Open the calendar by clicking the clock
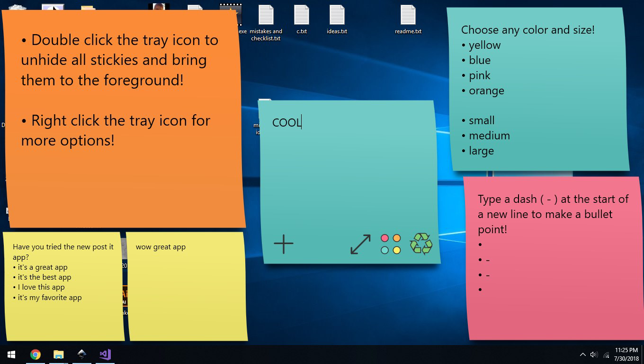Image resolution: width=644 pixels, height=364 pixels. [x=626, y=354]
